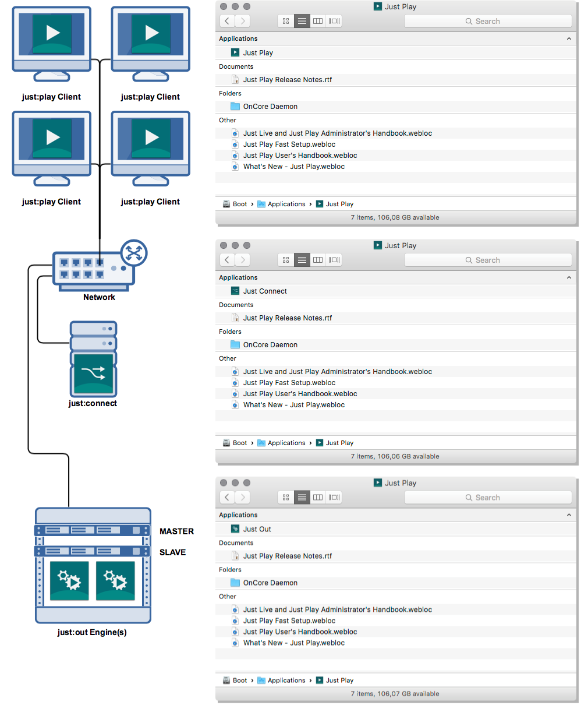Click Search field in window with 106,08 GB available
The height and width of the screenshot is (712, 588).
(488, 21)
